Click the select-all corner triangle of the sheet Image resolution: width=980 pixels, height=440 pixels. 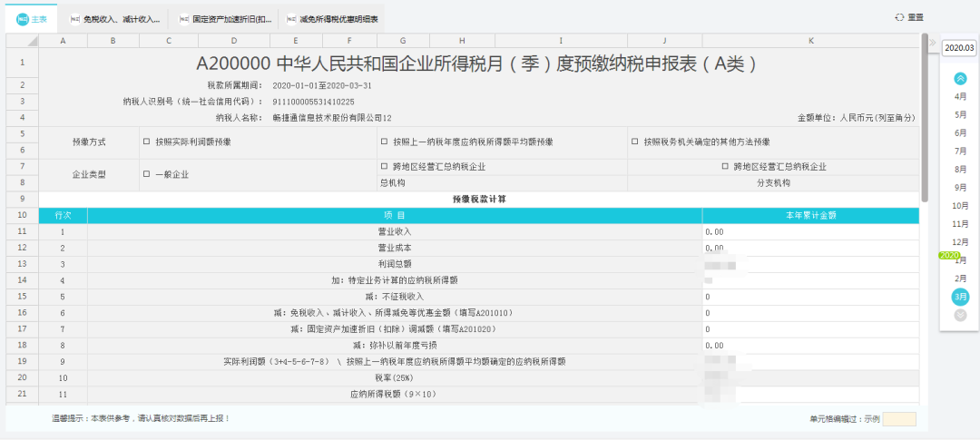click(x=32, y=42)
